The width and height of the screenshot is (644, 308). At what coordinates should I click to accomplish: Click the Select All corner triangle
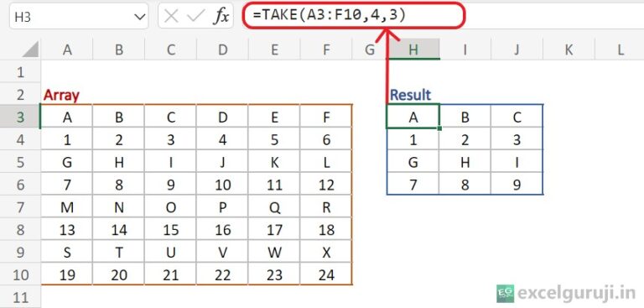click(x=30, y=50)
